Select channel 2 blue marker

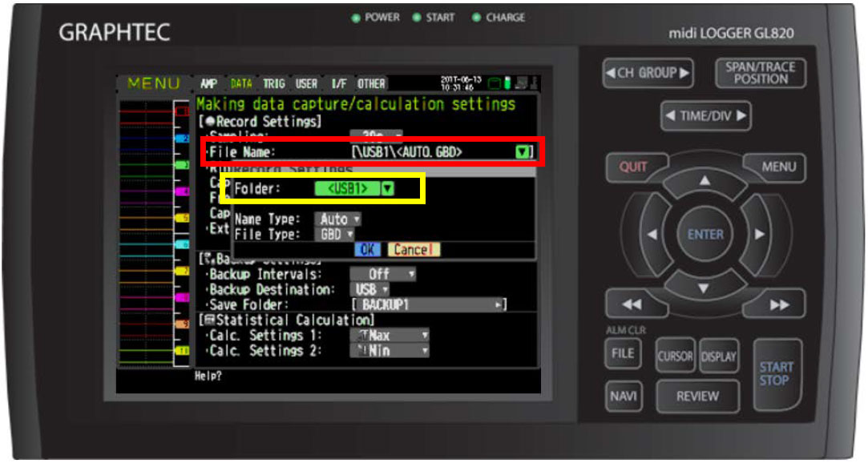pos(182,139)
